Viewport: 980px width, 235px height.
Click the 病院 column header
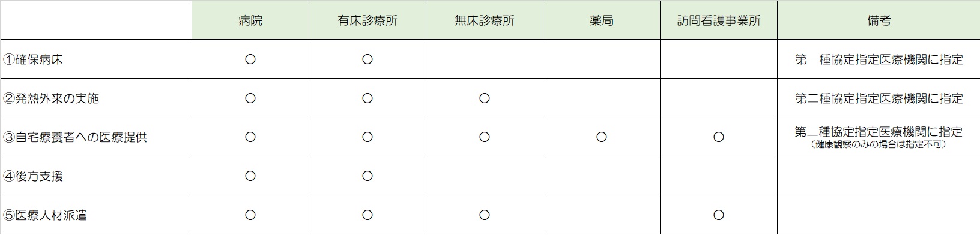tap(250, 20)
